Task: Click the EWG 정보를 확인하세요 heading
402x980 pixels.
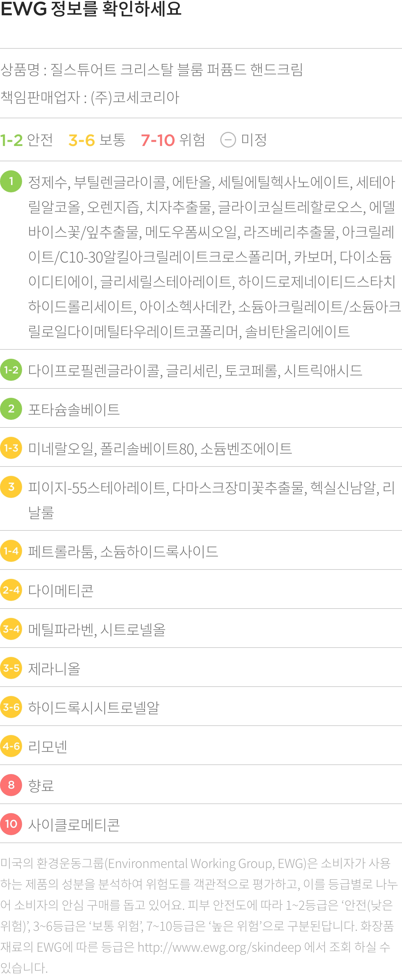Action: pos(91,9)
